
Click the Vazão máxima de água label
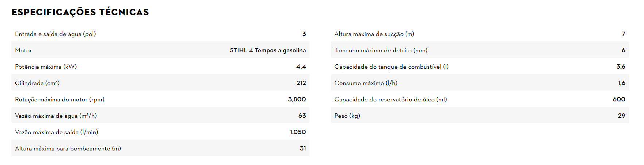click(x=56, y=116)
